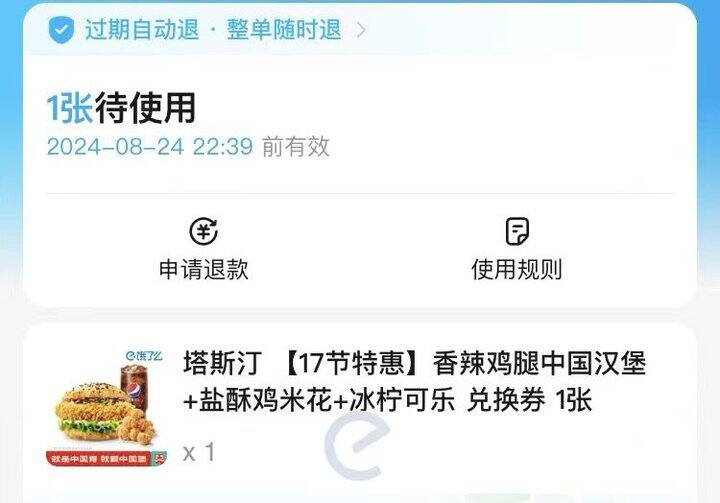Tap the Ele.me logo on product image
The width and height of the screenshot is (720, 503).
pyautogui.click(x=144, y=356)
